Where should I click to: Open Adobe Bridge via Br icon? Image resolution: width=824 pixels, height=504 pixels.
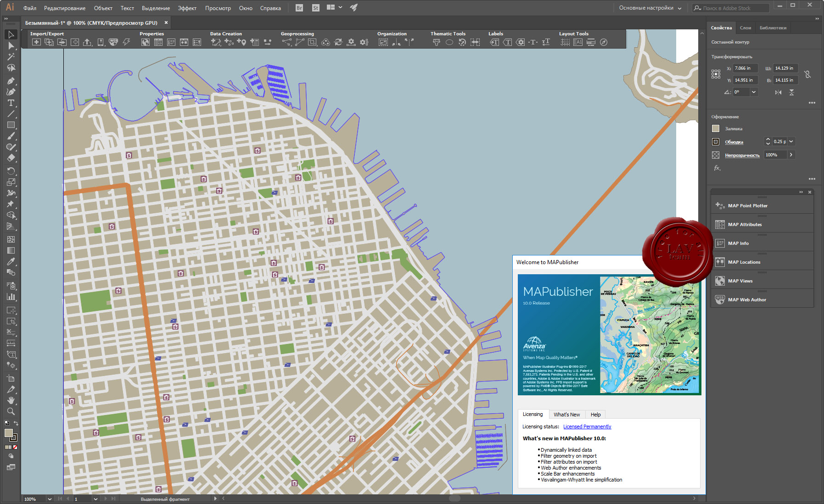(299, 8)
